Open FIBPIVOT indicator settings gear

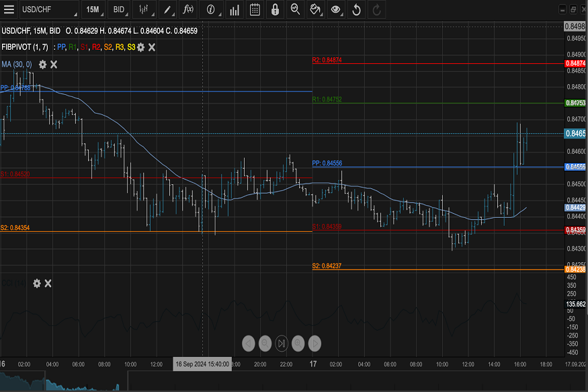[140, 48]
